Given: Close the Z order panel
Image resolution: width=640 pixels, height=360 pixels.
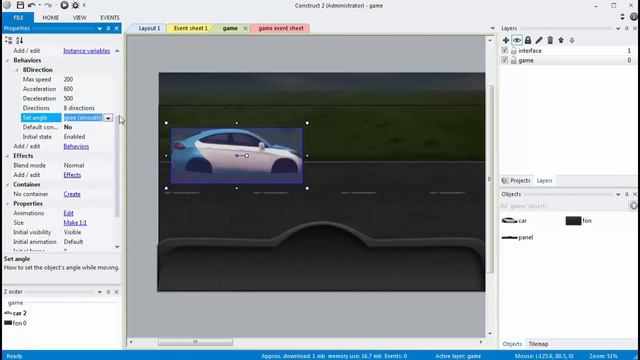Looking at the screenshot, I should (117, 292).
